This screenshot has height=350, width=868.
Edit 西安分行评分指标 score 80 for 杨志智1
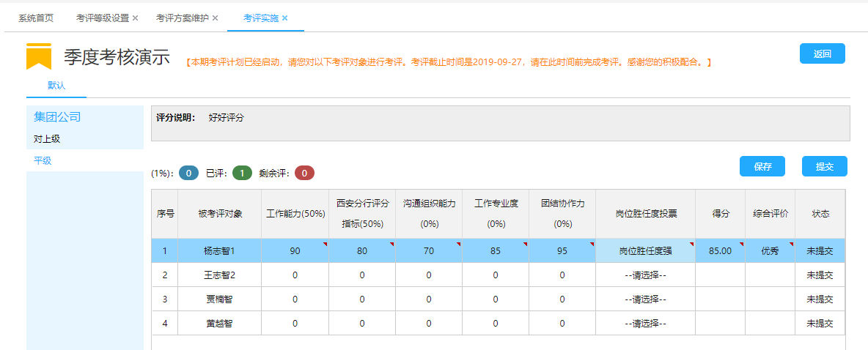tap(362, 251)
